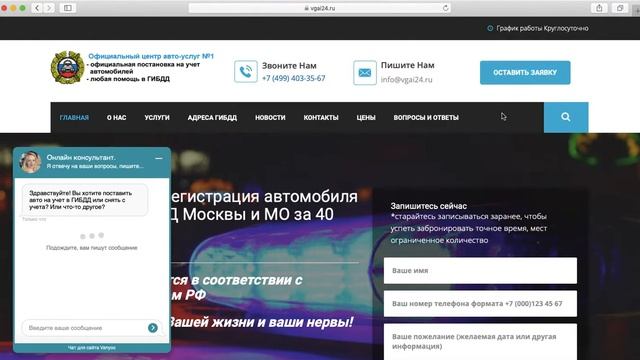Click the consultant greeting message bubble
This screenshot has width=640, height=360.
[x=84, y=200]
